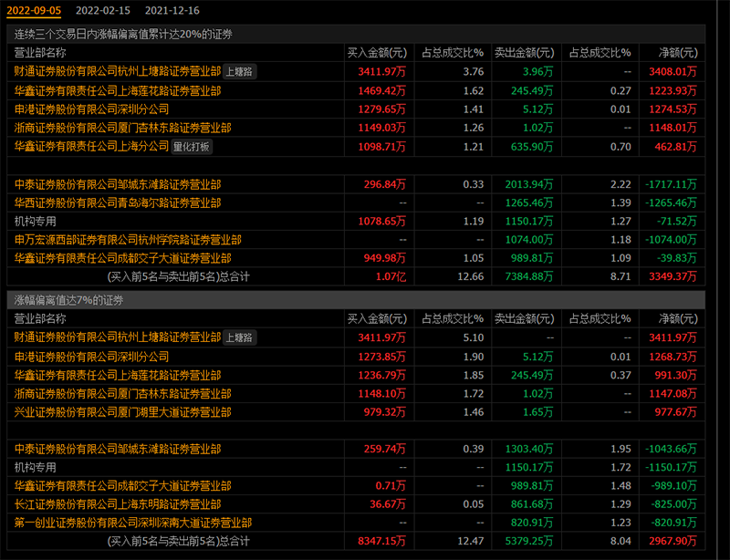
Task: Click 买入金额(元) header in the 20% table
Action: click(x=377, y=53)
